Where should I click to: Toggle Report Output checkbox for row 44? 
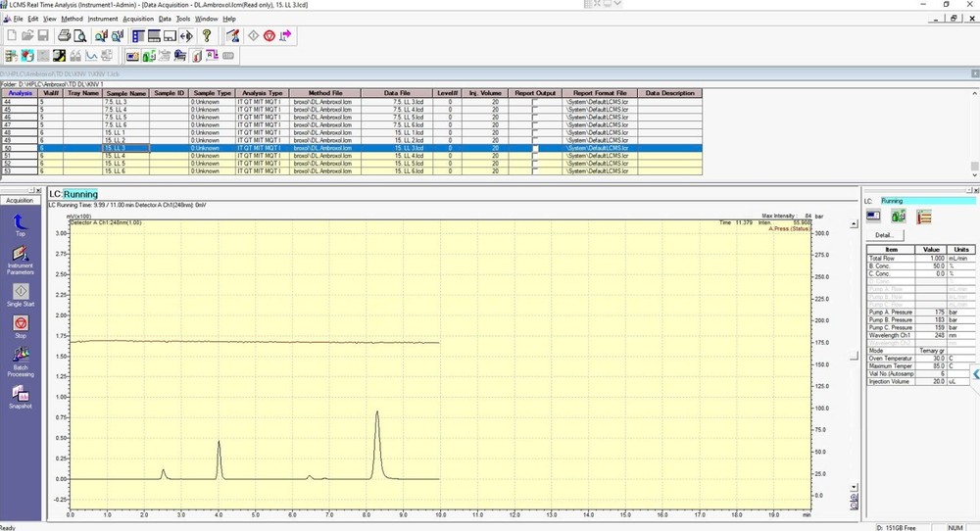(x=535, y=101)
